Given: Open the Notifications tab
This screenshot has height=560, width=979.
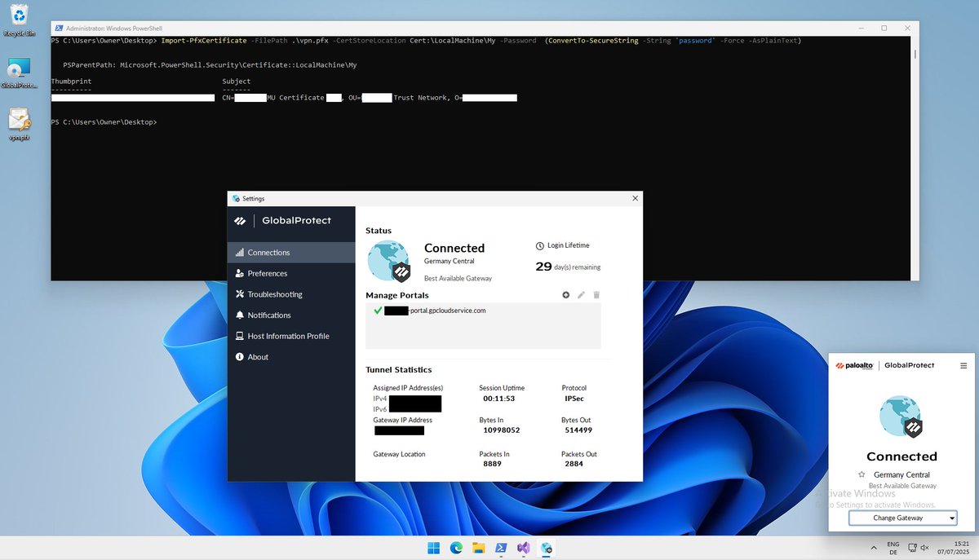Looking at the screenshot, I should click(x=291, y=315).
